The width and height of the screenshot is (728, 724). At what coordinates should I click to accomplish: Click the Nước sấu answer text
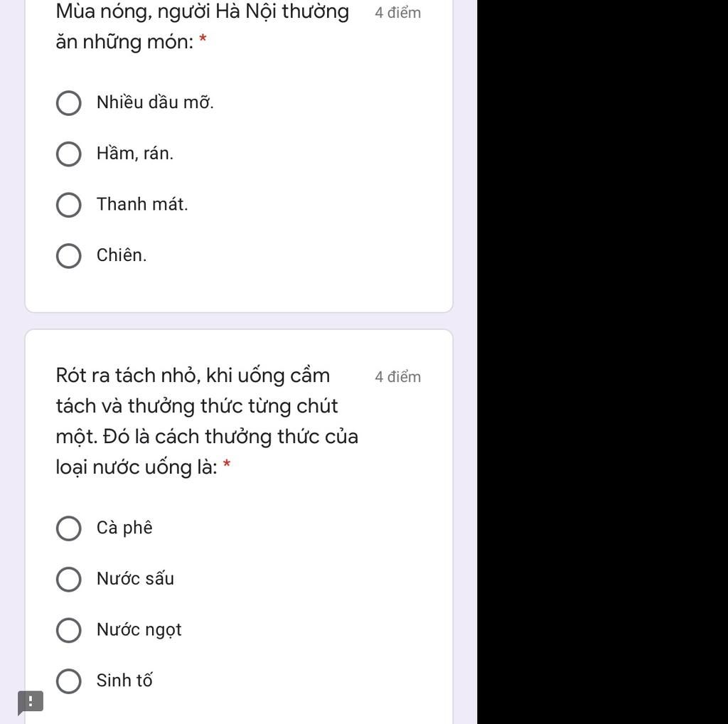(x=135, y=579)
